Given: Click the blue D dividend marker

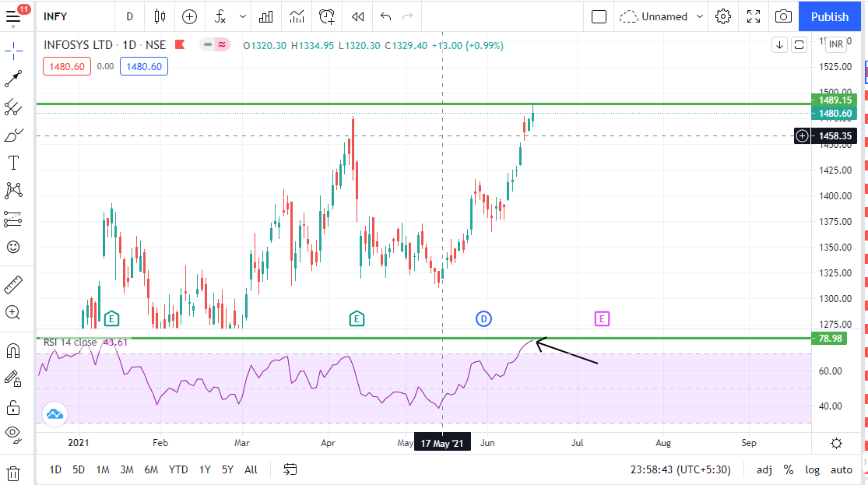Looking at the screenshot, I should [483, 318].
